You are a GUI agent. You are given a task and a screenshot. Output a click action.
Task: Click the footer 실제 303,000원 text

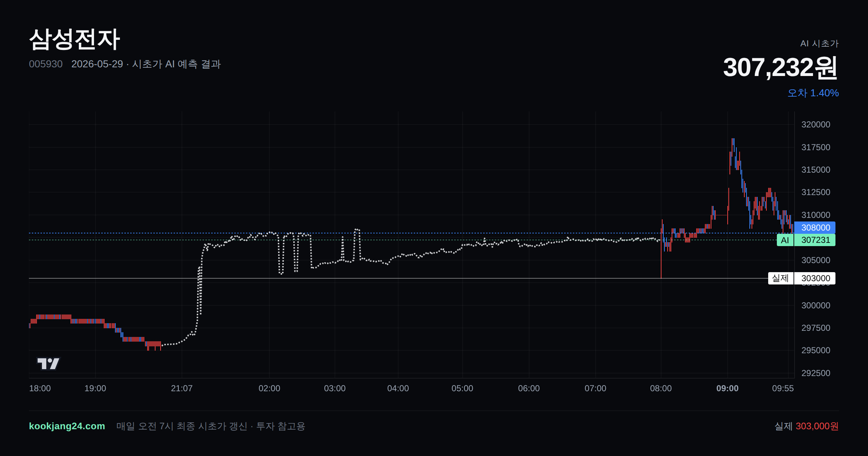coord(807,426)
